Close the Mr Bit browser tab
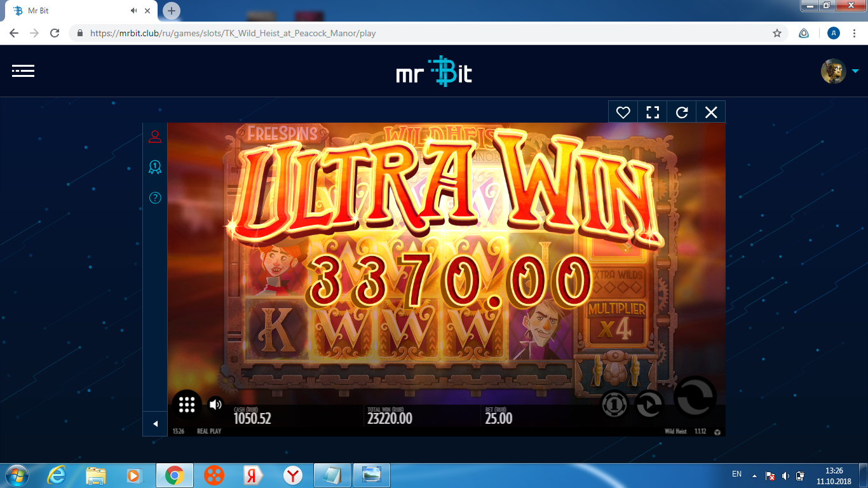The width and height of the screenshot is (868, 488). tap(148, 11)
